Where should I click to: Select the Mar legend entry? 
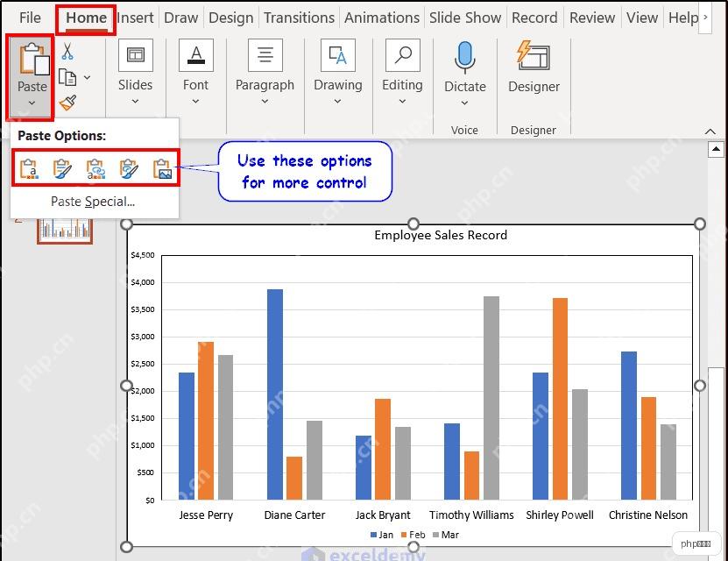pyautogui.click(x=446, y=535)
